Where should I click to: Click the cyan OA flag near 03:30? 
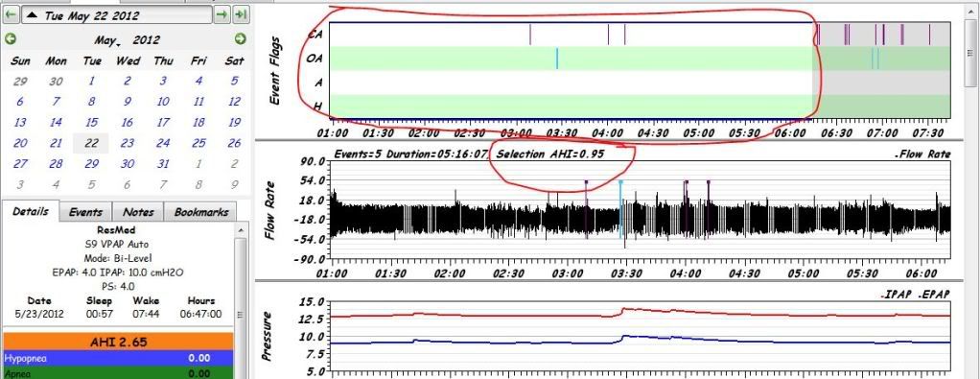tap(557, 59)
